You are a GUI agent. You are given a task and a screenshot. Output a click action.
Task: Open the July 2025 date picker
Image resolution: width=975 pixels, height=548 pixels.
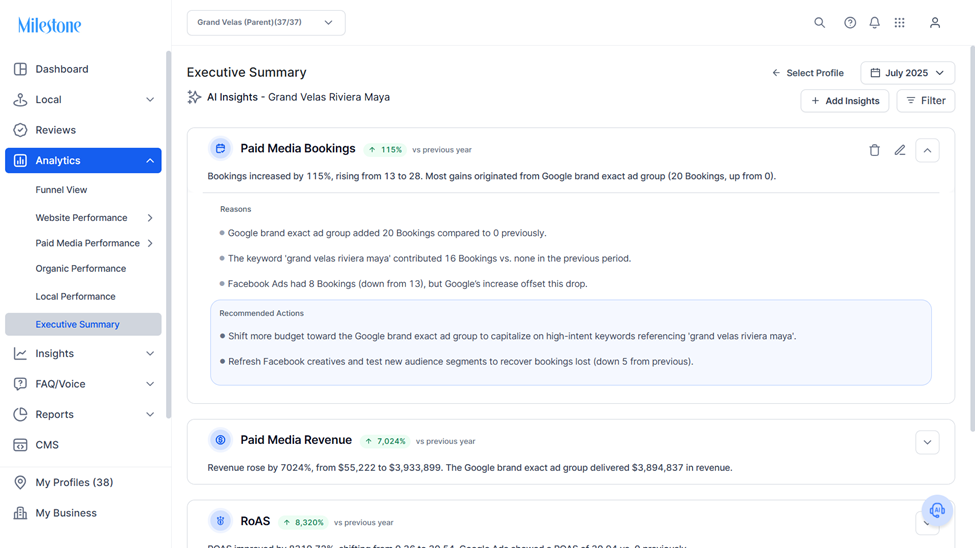point(907,73)
